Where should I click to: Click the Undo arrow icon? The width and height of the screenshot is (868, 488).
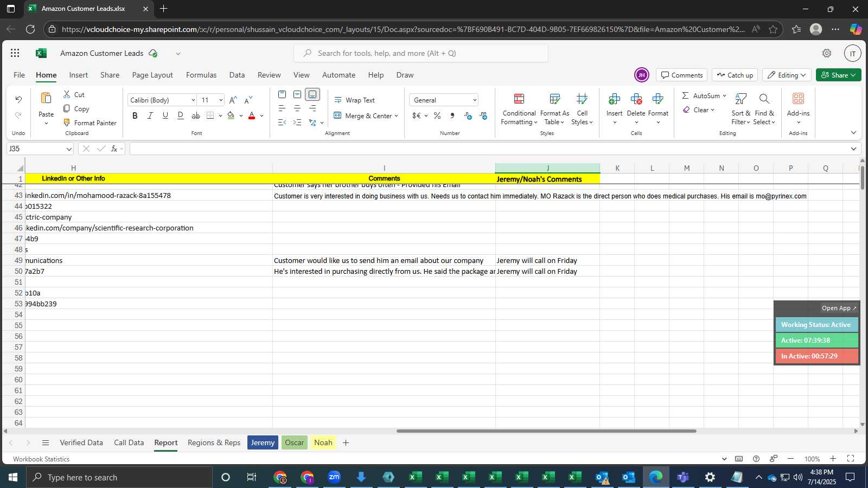click(x=18, y=99)
